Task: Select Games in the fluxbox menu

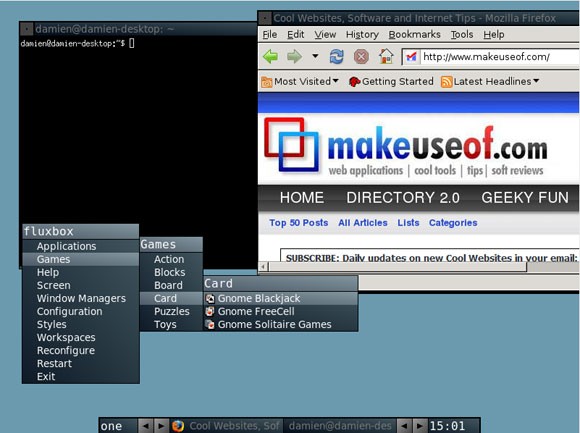Action: click(80, 259)
